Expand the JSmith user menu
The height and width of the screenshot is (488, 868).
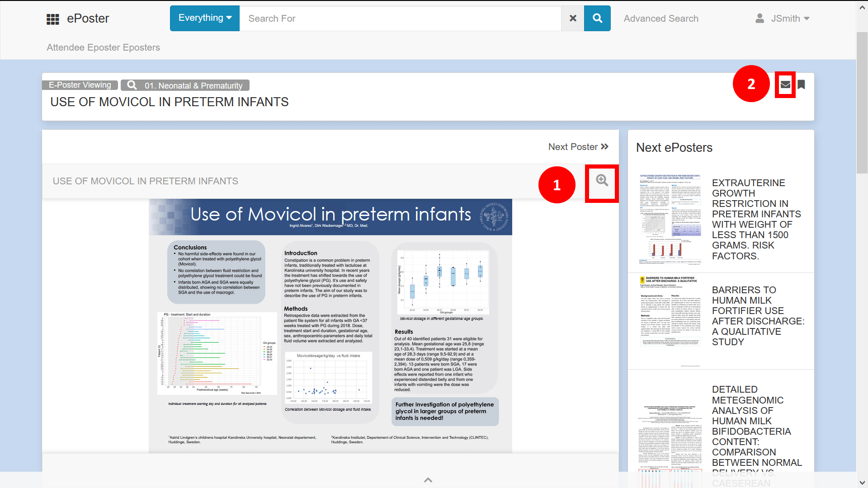(790, 19)
